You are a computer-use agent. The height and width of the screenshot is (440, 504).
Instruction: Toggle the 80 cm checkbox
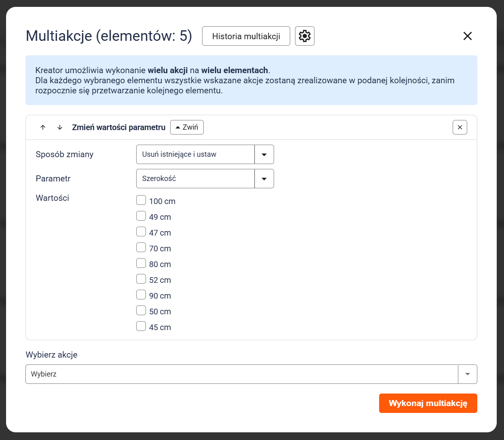141,263
